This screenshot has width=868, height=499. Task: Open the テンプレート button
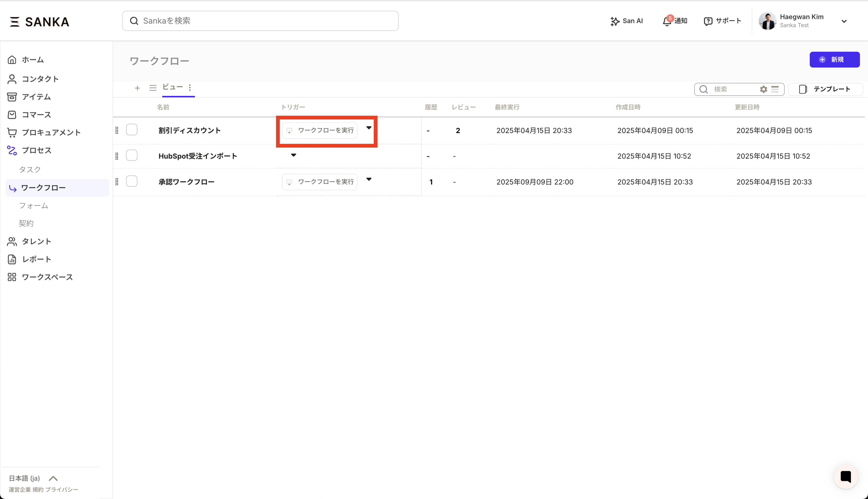pyautogui.click(x=825, y=89)
